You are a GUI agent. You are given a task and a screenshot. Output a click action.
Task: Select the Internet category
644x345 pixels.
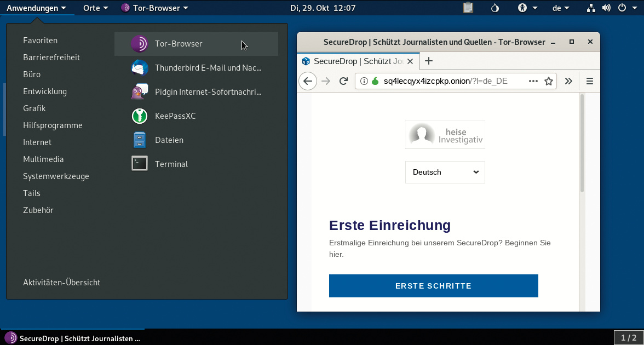(37, 142)
